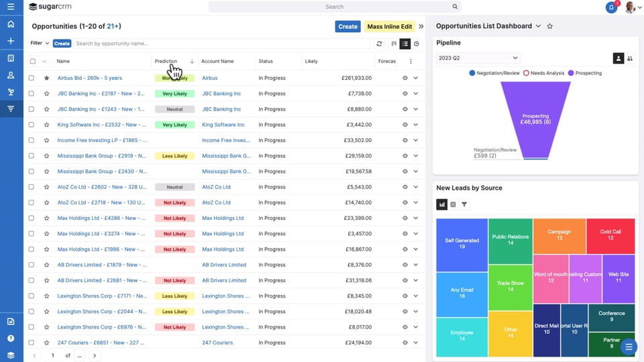Preview 247 Couriers with eye icon
This screenshot has height=362, width=644.
coord(405,343)
